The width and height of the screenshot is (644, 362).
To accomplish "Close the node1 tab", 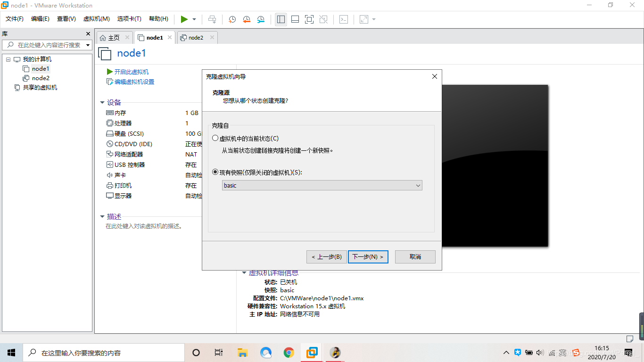I will pyautogui.click(x=170, y=38).
